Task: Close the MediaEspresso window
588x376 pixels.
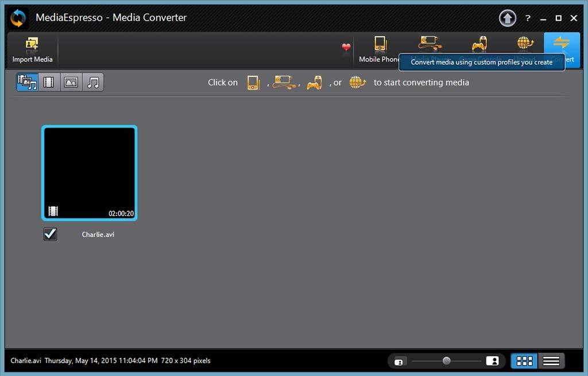Action: coord(574,18)
